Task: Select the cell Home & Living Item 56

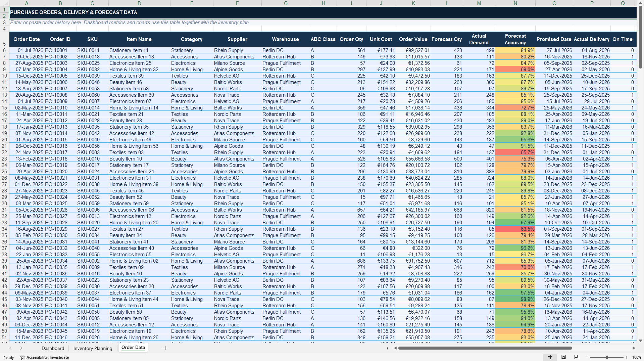Action: tap(139, 146)
